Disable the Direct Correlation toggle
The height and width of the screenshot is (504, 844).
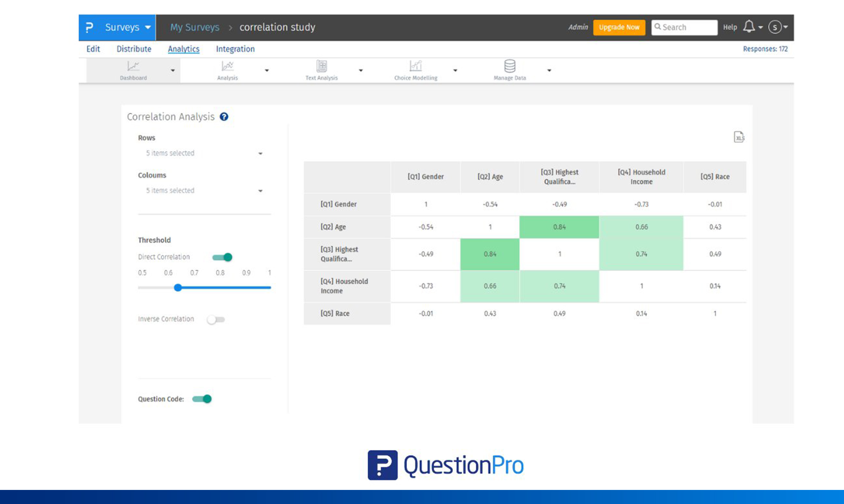click(x=222, y=257)
